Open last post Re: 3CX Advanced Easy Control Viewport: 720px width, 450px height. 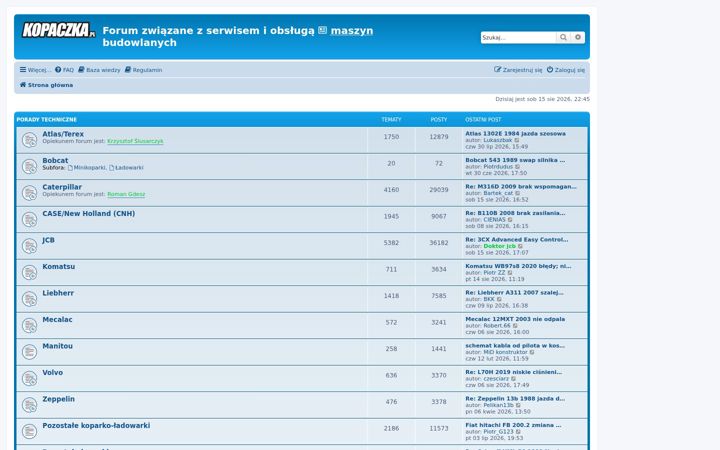[517, 240]
